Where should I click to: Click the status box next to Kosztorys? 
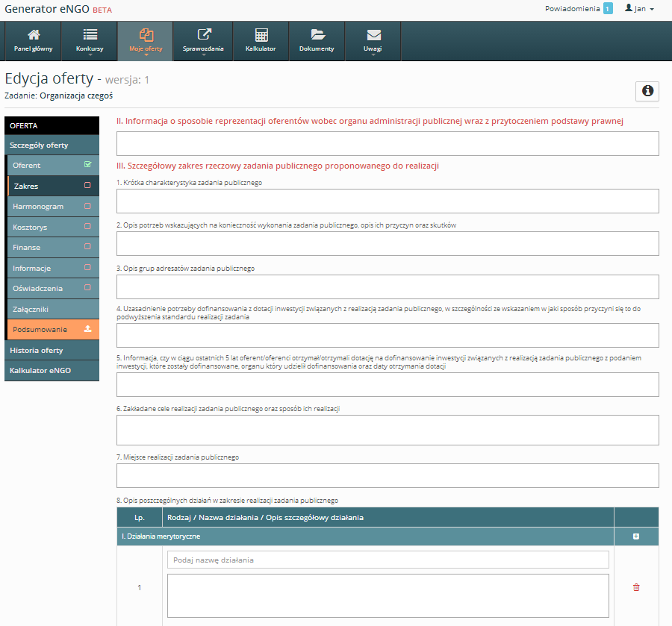coord(87,226)
